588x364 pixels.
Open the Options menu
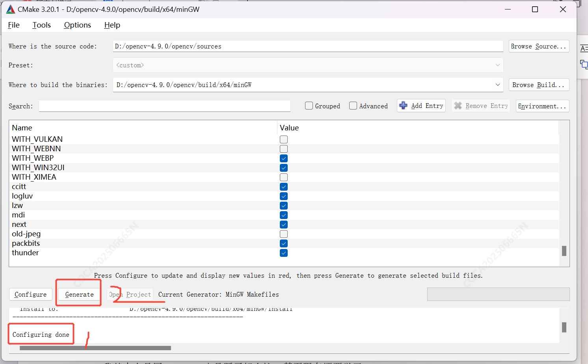(78, 25)
